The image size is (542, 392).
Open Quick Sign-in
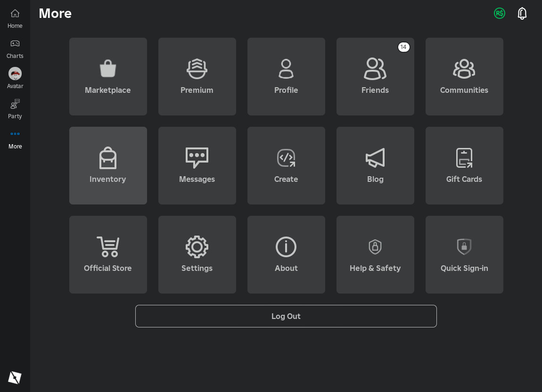coord(464,254)
